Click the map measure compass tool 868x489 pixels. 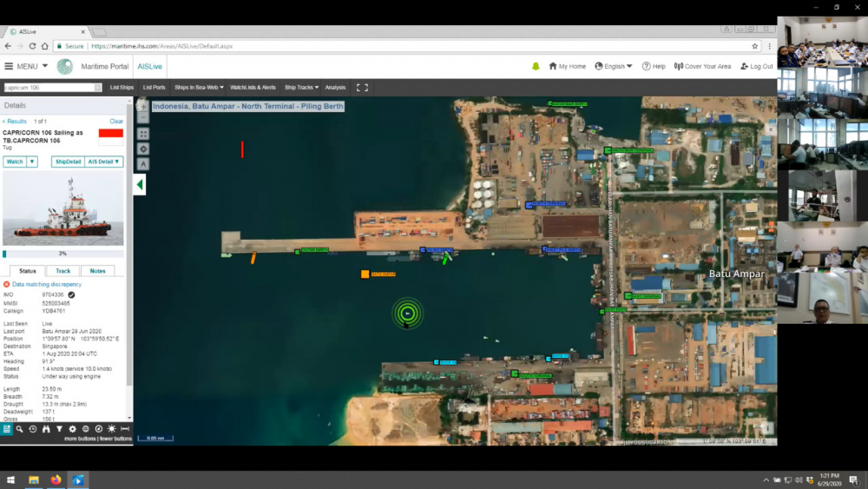coord(143,164)
